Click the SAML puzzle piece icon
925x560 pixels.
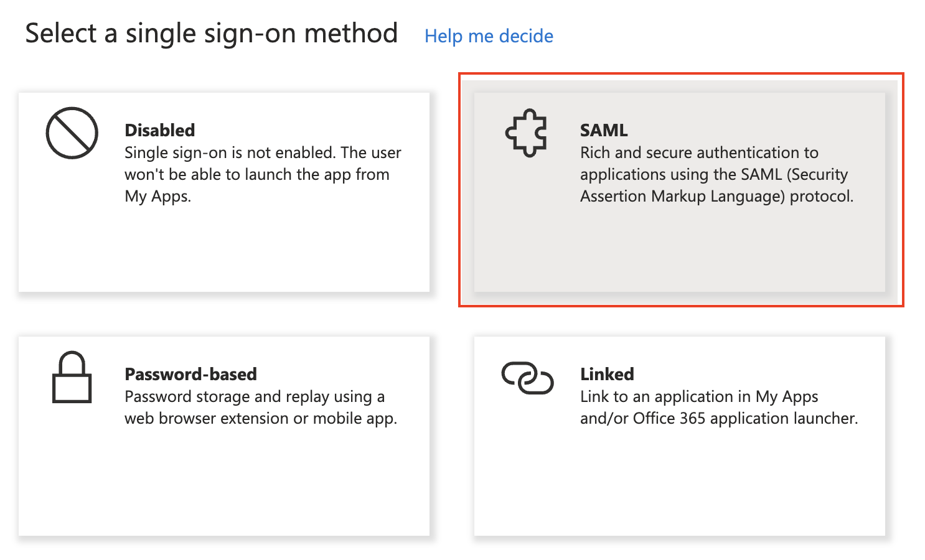tap(526, 133)
